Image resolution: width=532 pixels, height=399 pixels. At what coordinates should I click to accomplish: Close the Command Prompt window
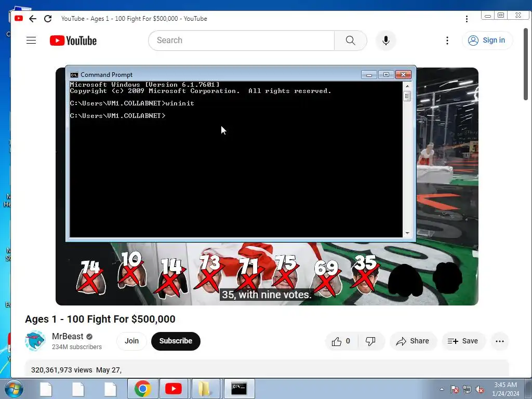(403, 75)
